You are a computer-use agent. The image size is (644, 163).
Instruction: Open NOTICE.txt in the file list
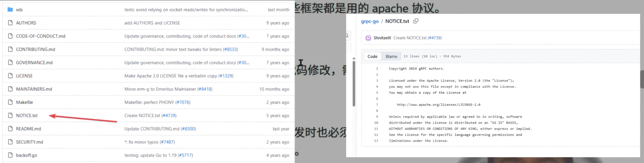(x=27, y=115)
